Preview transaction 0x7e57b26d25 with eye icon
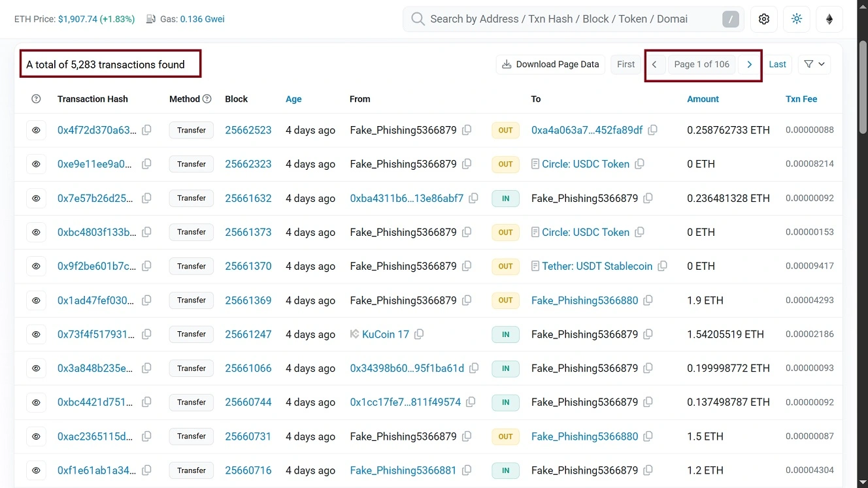 [36, 198]
